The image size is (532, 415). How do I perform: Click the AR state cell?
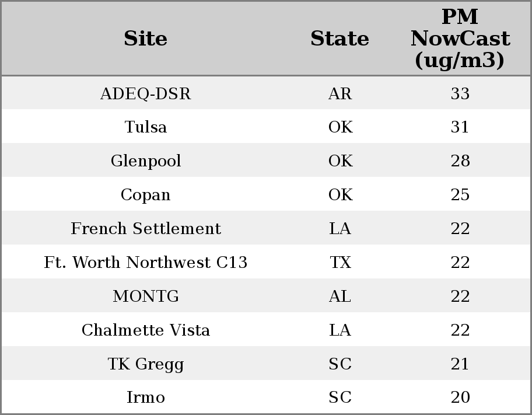[x=340, y=93]
